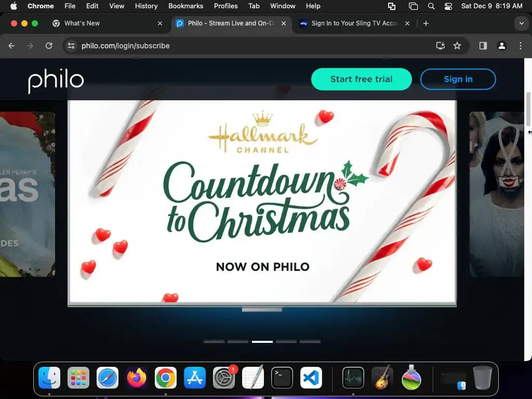Open Terminal from the dock
Image resolution: width=532 pixels, height=399 pixels.
282,378
